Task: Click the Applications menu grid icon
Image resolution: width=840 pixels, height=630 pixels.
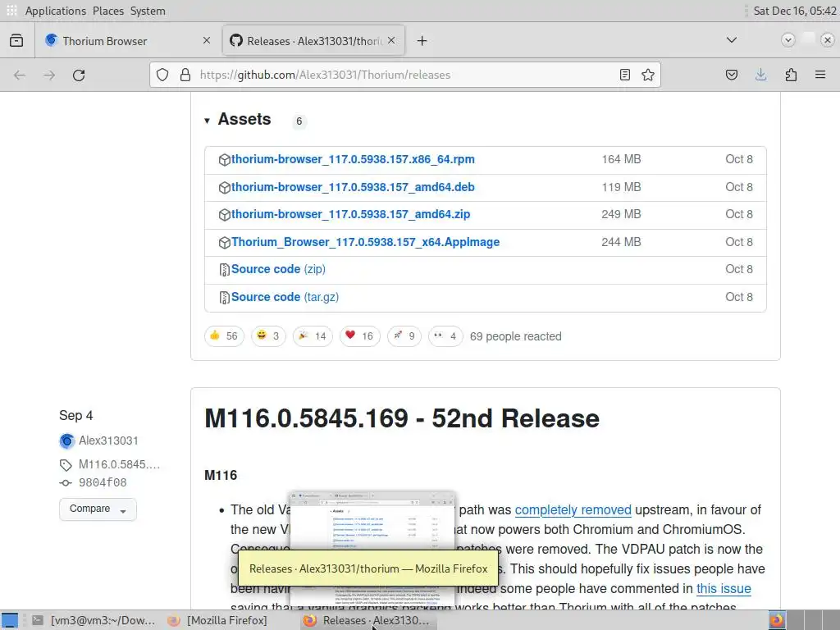Action: [x=11, y=11]
